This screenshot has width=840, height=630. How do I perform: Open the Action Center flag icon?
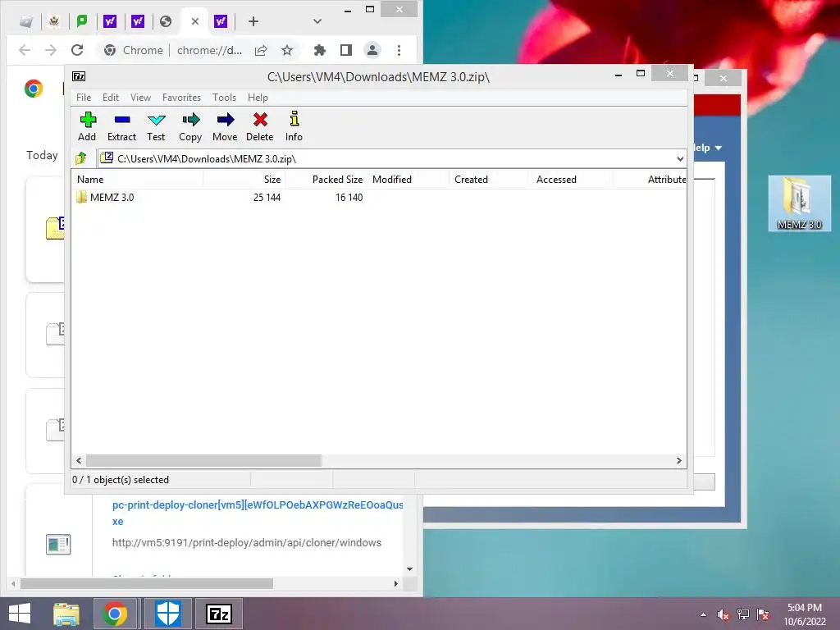[x=764, y=614]
